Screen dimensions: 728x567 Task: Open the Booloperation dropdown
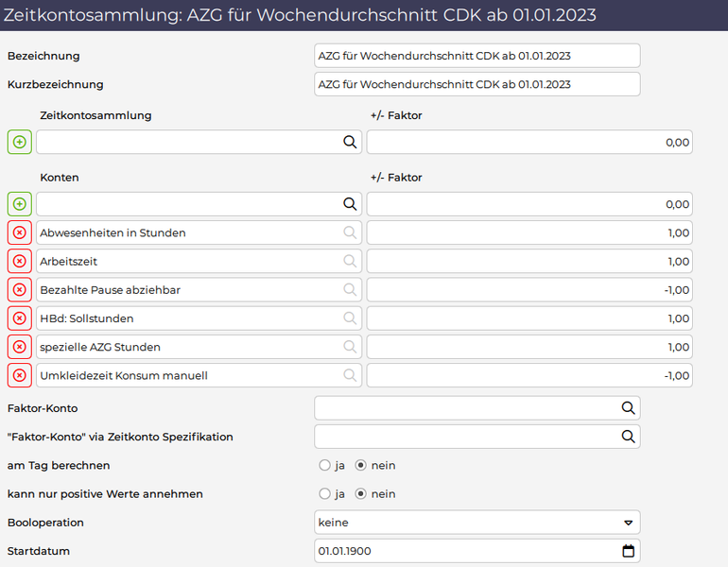coord(477,523)
